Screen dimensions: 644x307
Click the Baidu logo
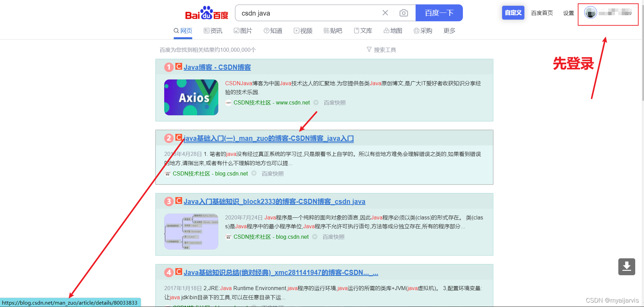click(206, 13)
